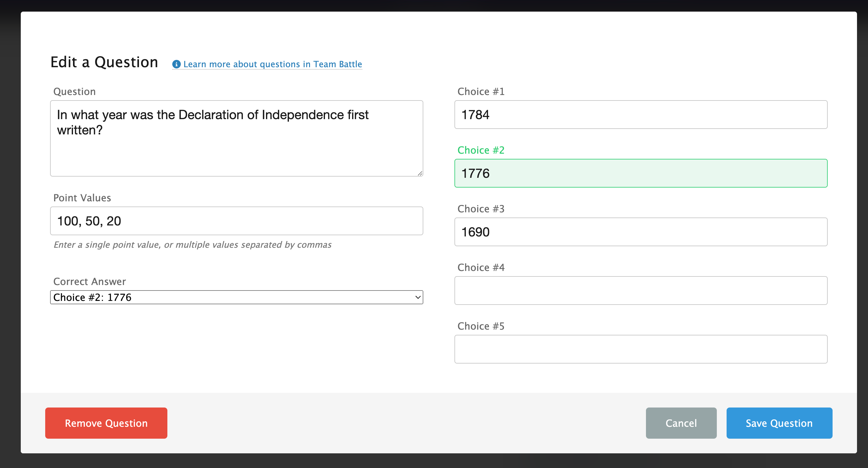This screenshot has width=868, height=468.
Task: Save Question using the blue button
Action: 779,423
